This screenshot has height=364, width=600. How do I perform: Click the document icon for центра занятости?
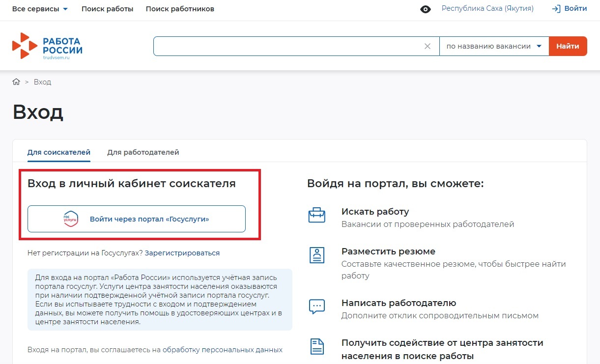316,346
